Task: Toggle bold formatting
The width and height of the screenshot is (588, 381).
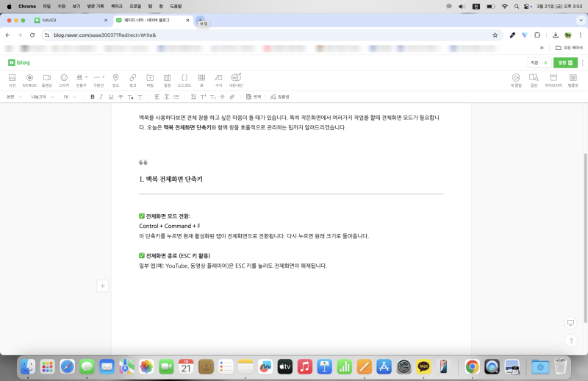Action: tap(93, 97)
